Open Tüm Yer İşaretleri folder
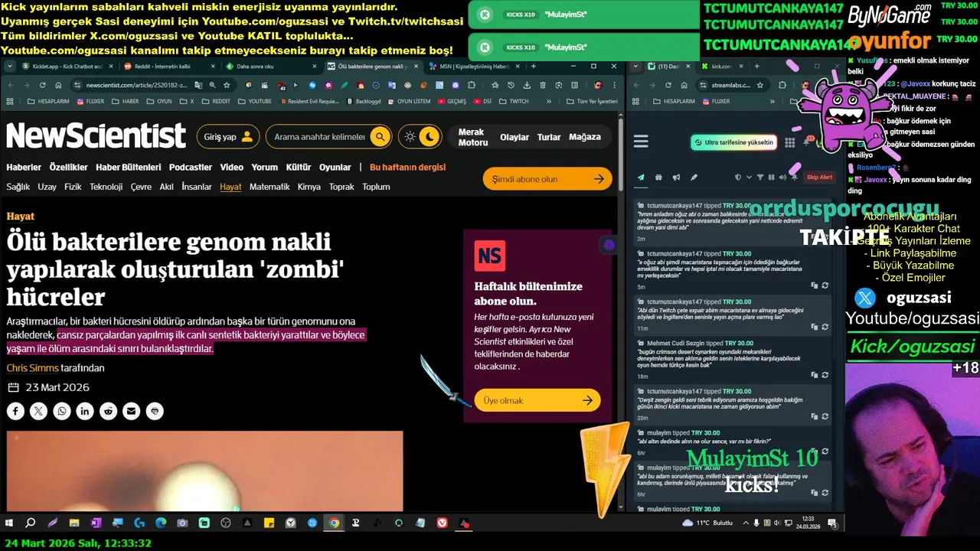 point(591,101)
